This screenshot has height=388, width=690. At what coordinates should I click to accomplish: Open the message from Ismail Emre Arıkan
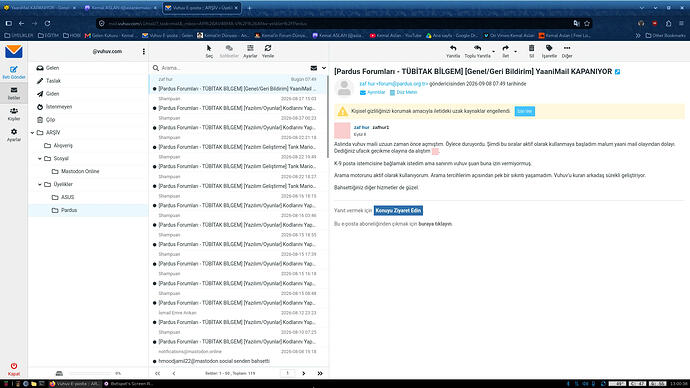tap(239, 318)
